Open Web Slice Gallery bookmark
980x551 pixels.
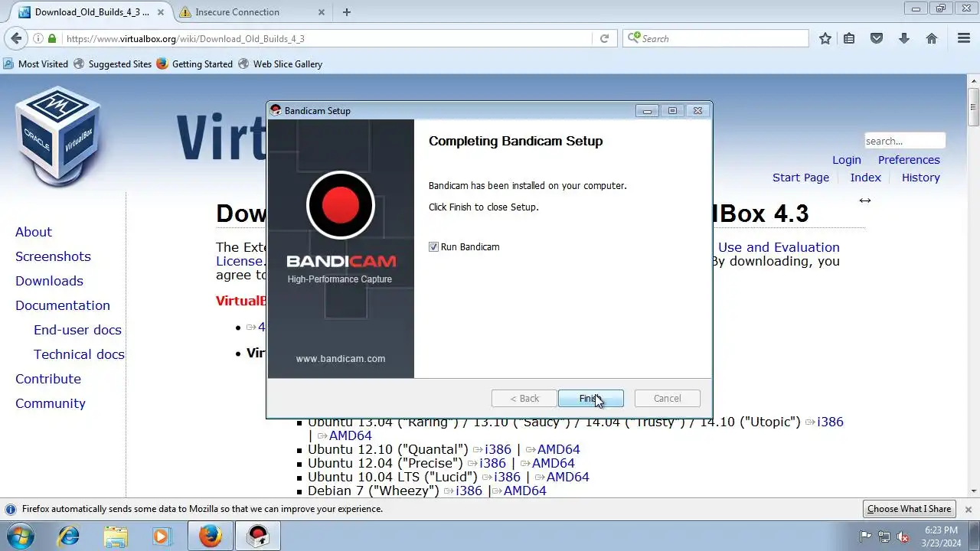tap(280, 64)
